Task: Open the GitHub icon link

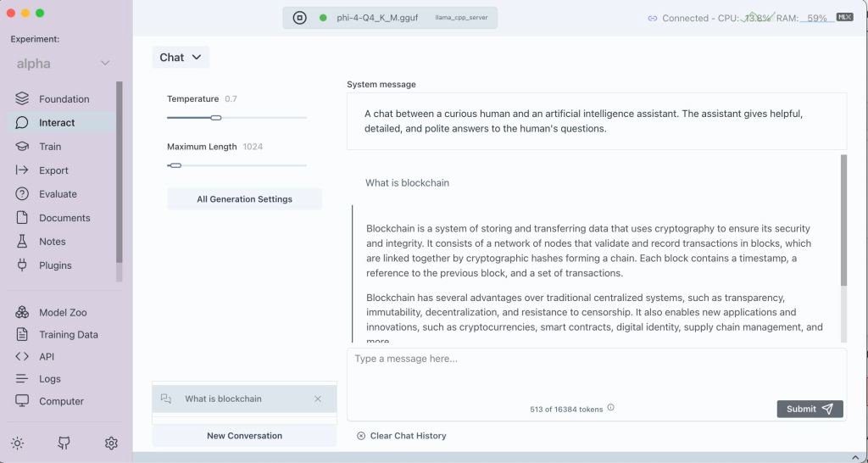Action: pyautogui.click(x=64, y=443)
